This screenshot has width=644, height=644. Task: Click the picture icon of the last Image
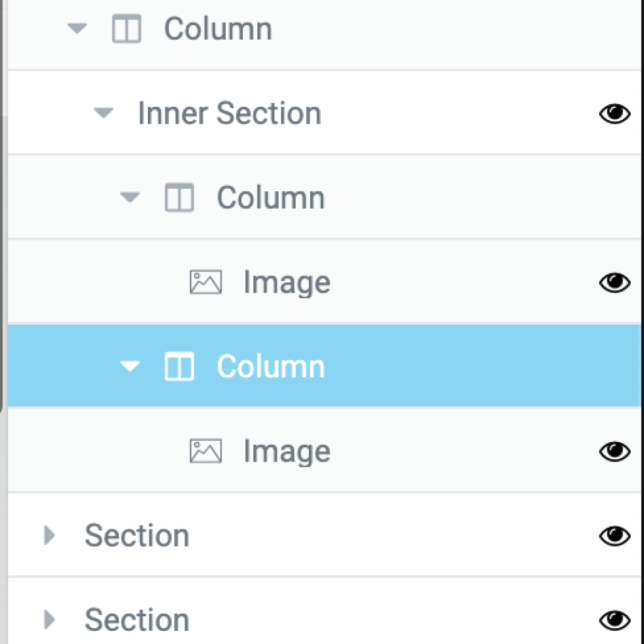pos(206,451)
